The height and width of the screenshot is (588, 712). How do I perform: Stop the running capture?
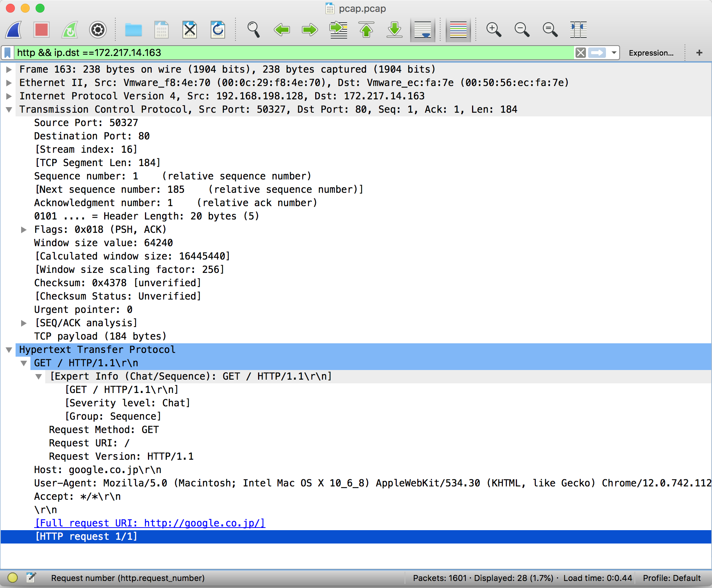(41, 30)
